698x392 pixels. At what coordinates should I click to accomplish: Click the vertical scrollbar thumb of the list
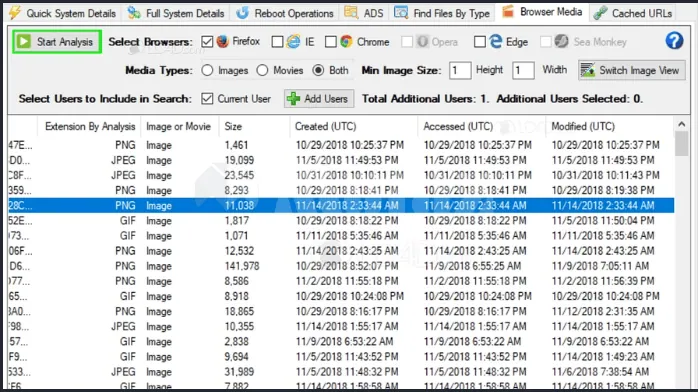click(682, 144)
